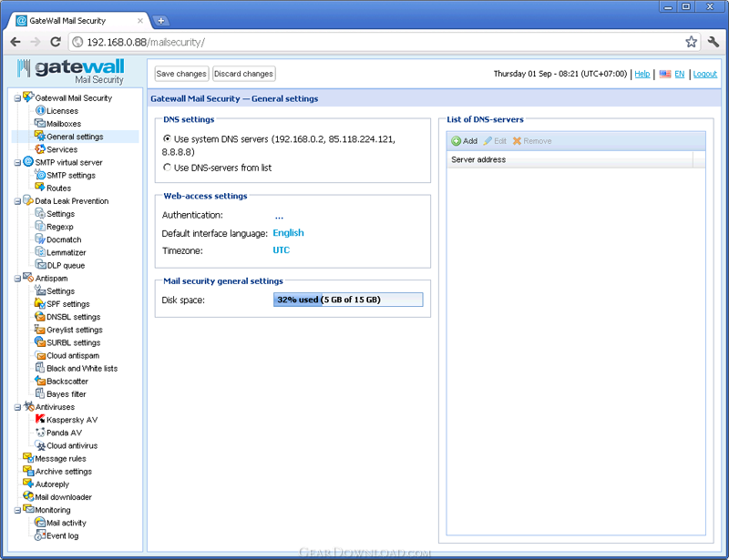Click the Backscatter icon

(x=40, y=381)
